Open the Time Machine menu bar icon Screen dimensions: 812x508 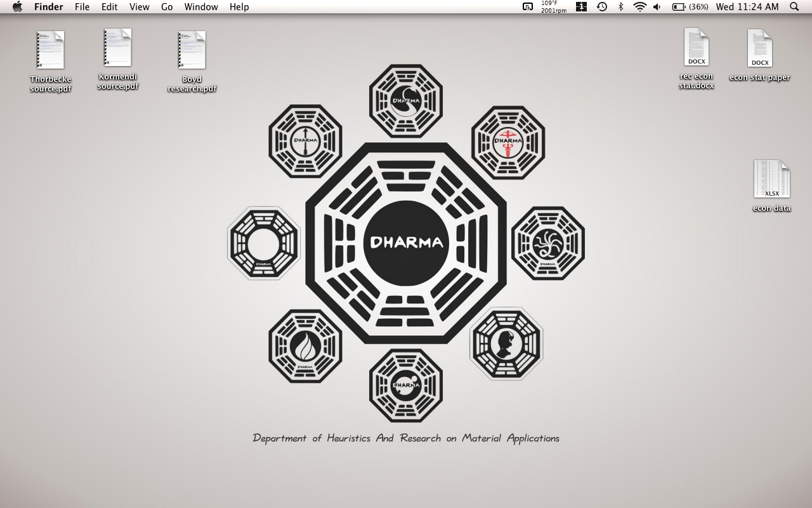602,7
